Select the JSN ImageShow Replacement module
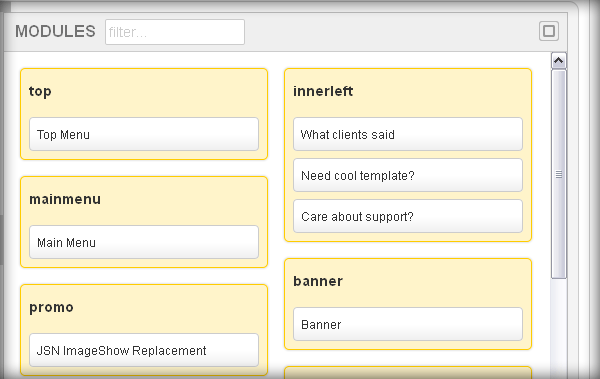Image resolution: width=600 pixels, height=379 pixels. pyautogui.click(x=144, y=350)
